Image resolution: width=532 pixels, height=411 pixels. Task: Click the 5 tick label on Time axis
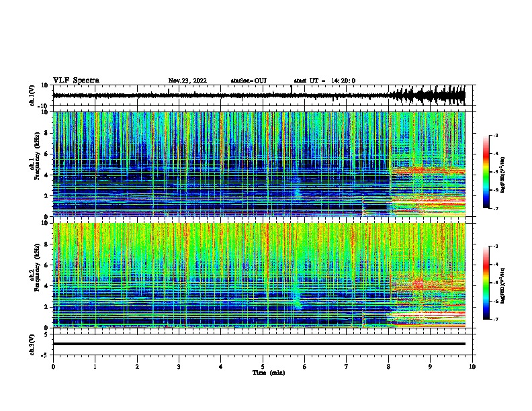263,367
